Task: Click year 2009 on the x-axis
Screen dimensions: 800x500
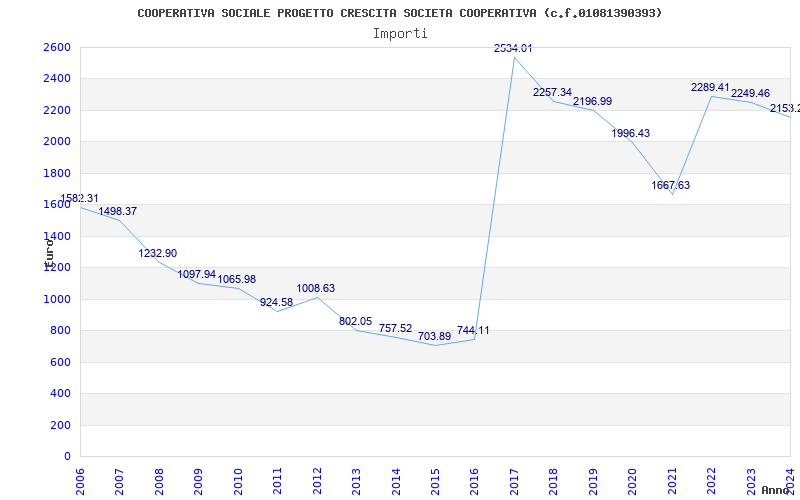Action: pyautogui.click(x=198, y=482)
